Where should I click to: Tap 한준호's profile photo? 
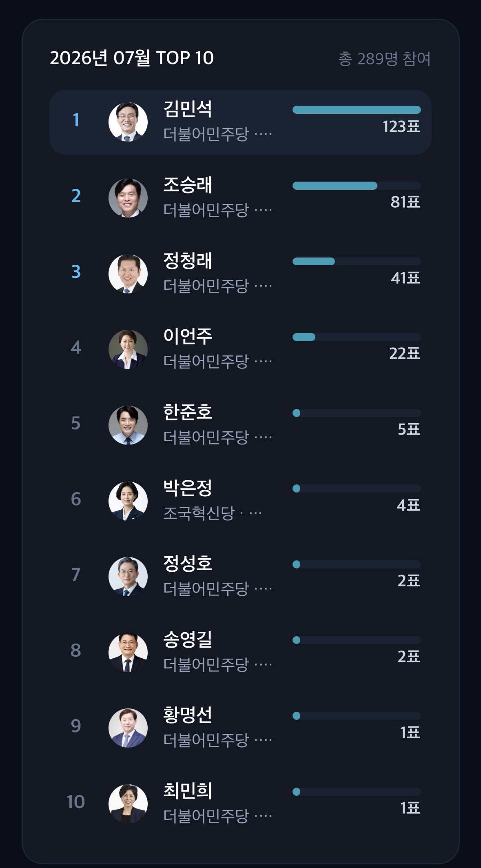(128, 425)
